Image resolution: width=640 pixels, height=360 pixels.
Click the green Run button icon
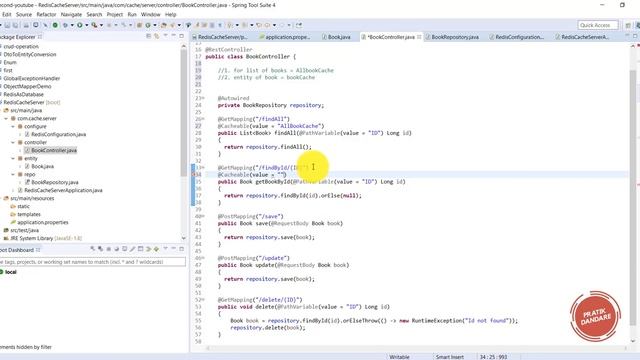(80, 25)
